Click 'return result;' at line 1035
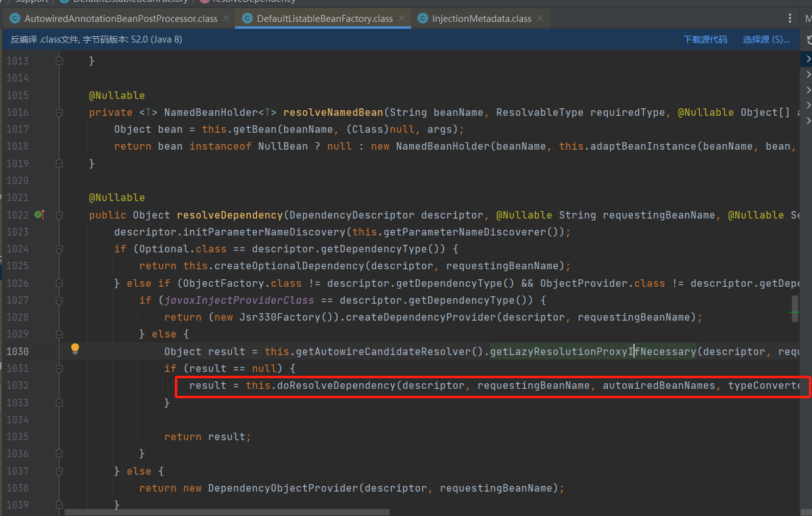This screenshot has width=812, height=516. [x=208, y=436]
